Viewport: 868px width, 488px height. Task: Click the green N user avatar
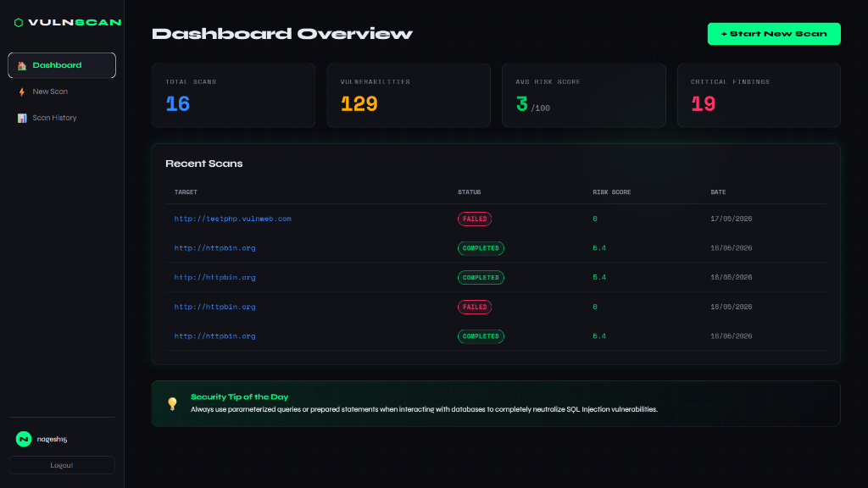coord(23,439)
